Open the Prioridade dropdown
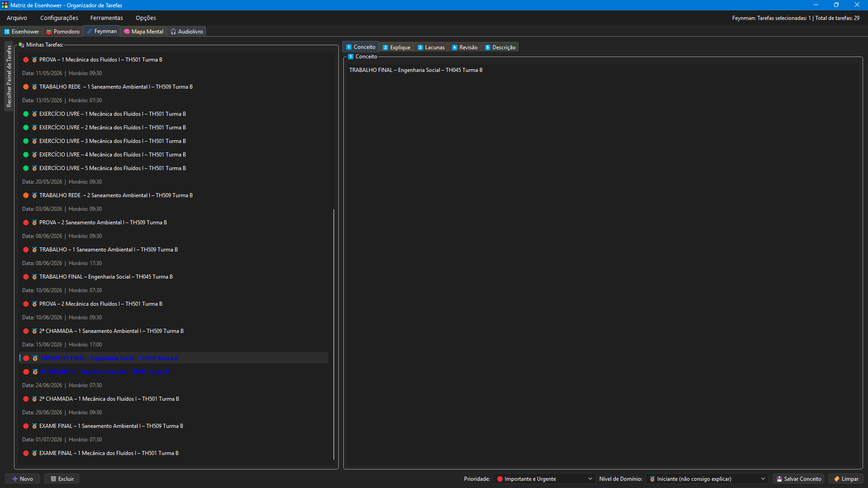Viewport: 868px width, 488px height. (x=545, y=479)
